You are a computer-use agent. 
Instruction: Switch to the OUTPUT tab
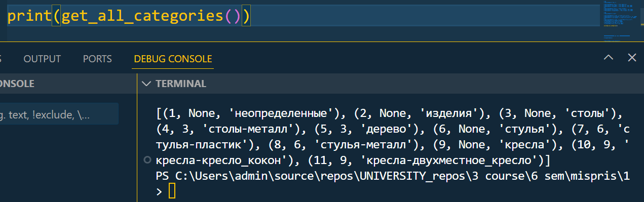click(42, 59)
